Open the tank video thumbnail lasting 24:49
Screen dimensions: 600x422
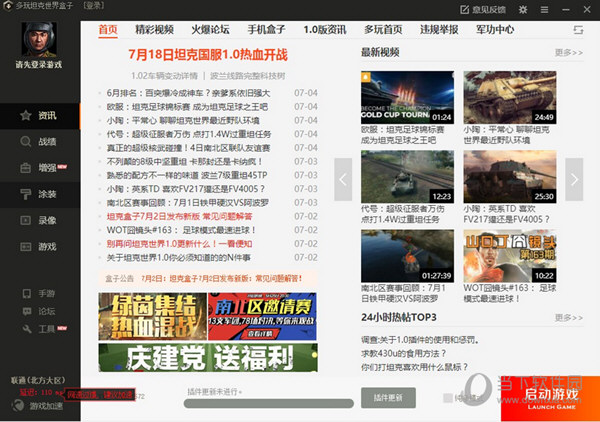pyautogui.click(x=510, y=97)
